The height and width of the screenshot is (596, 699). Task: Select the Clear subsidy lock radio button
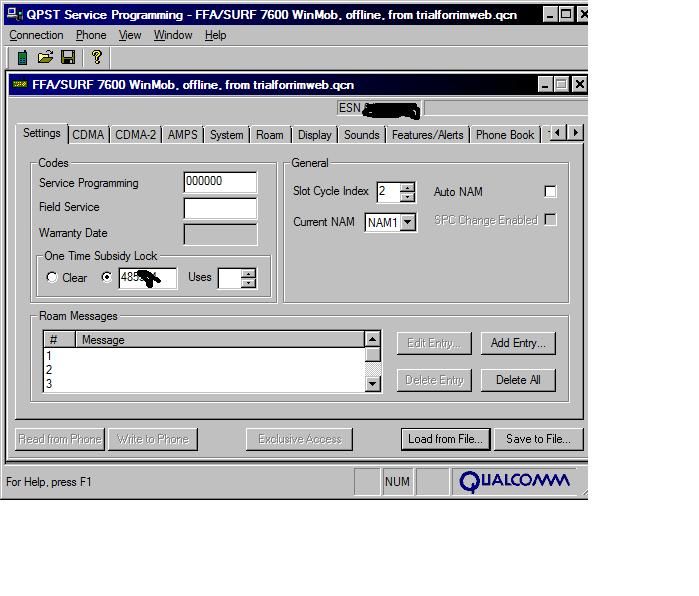click(x=52, y=277)
